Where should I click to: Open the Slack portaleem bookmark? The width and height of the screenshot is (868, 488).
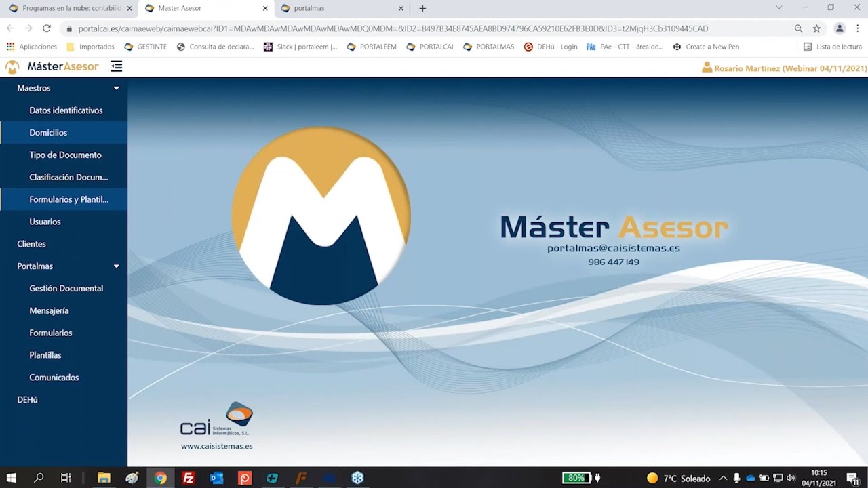[x=300, y=47]
